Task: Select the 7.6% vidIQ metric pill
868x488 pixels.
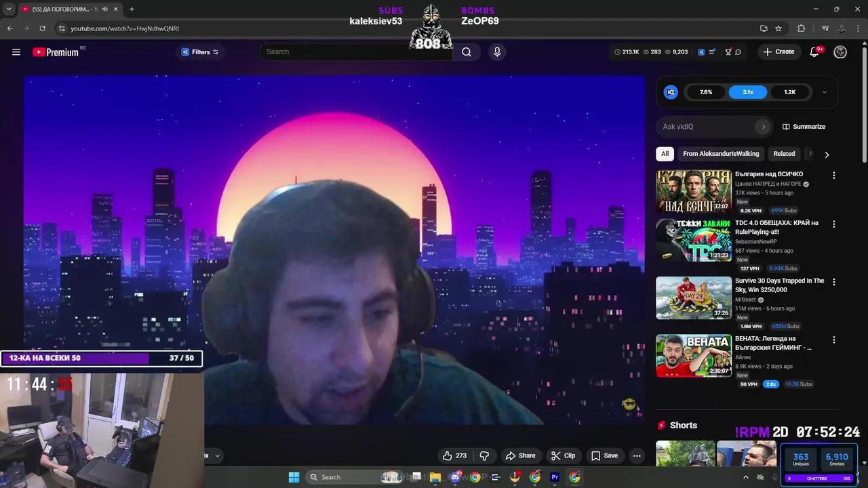Action: pyautogui.click(x=706, y=92)
